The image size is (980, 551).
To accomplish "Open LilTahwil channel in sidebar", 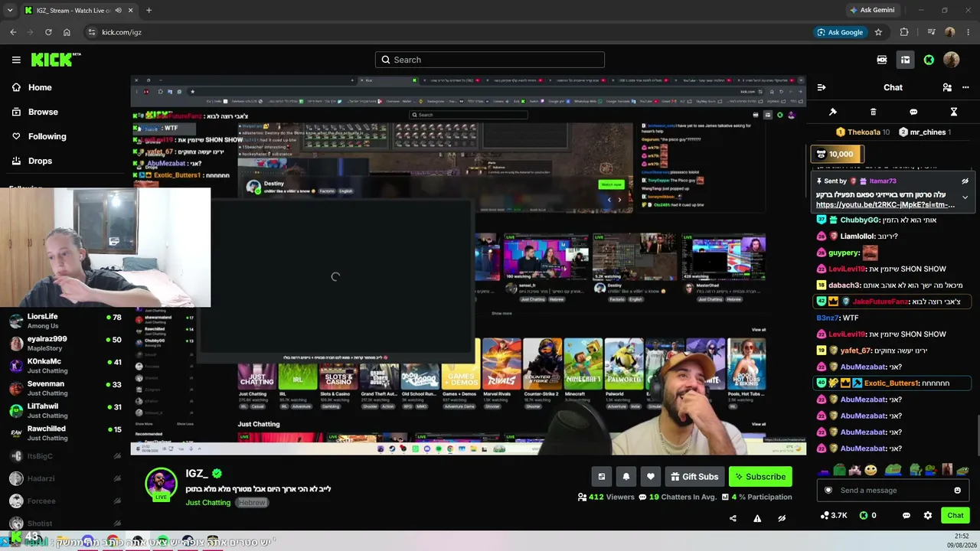I will coord(65,411).
